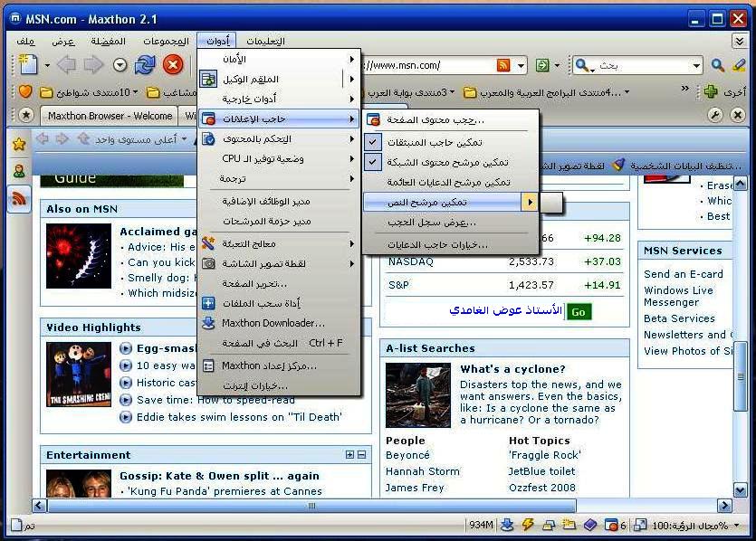Click the green Go search button
Viewport: 756px width, 541px height.
pyautogui.click(x=579, y=312)
